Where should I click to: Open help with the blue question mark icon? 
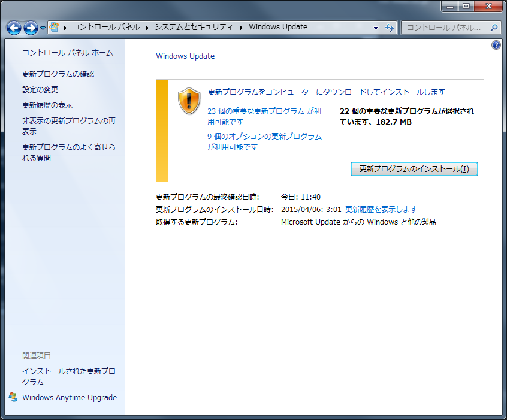tap(496, 44)
